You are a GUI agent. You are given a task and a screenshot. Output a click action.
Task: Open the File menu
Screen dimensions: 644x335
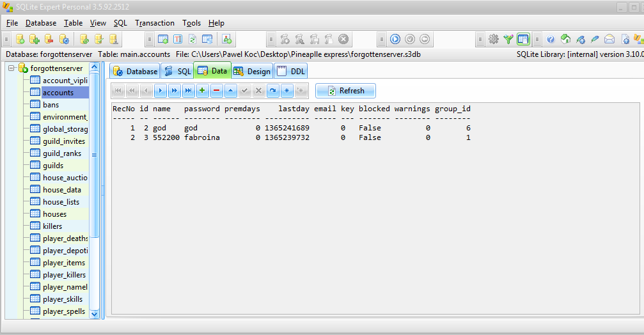click(12, 23)
